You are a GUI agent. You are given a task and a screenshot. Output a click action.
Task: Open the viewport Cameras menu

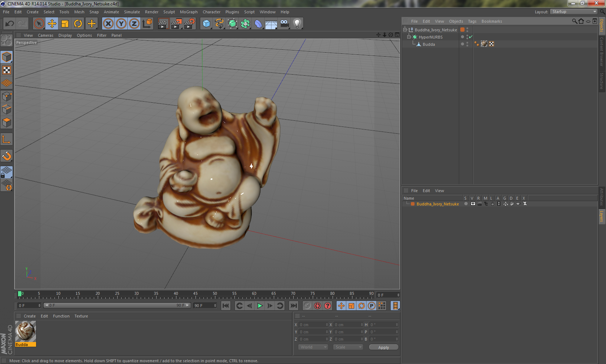[x=45, y=35]
